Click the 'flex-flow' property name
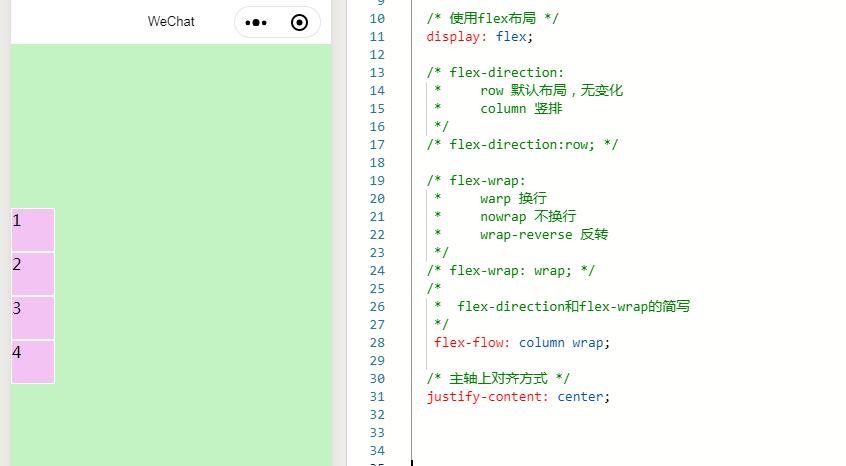Screen dimensions: 846x466 (x=468, y=342)
